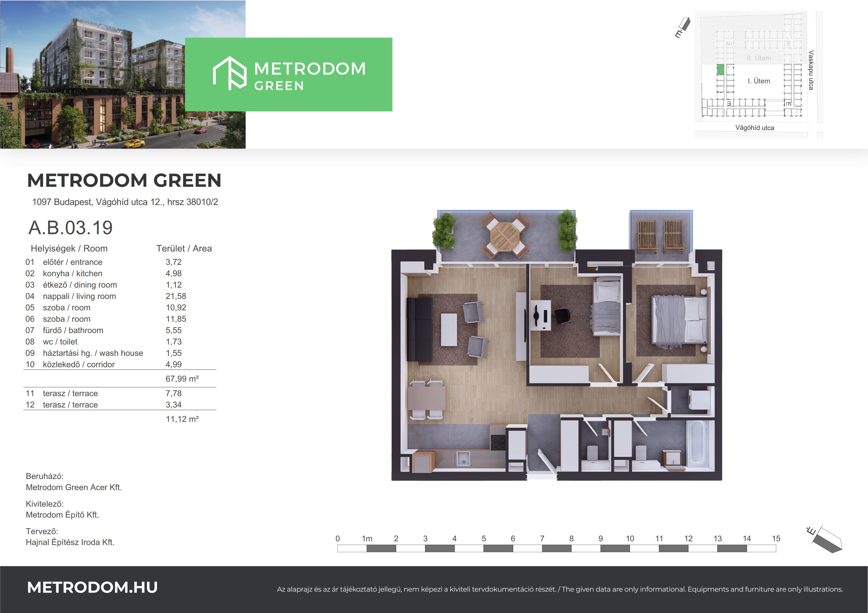Click the "Vágóhíd utca" street label
The image size is (868, 613).
(x=755, y=128)
